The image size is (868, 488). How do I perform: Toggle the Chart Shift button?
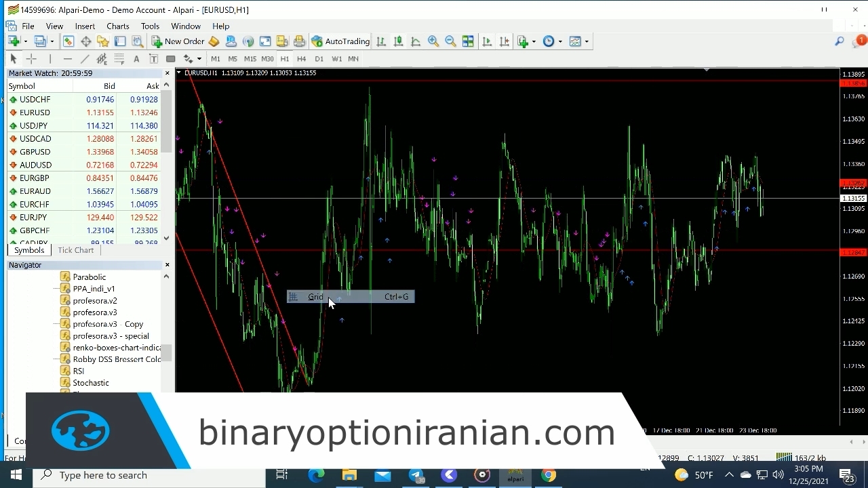(x=504, y=41)
